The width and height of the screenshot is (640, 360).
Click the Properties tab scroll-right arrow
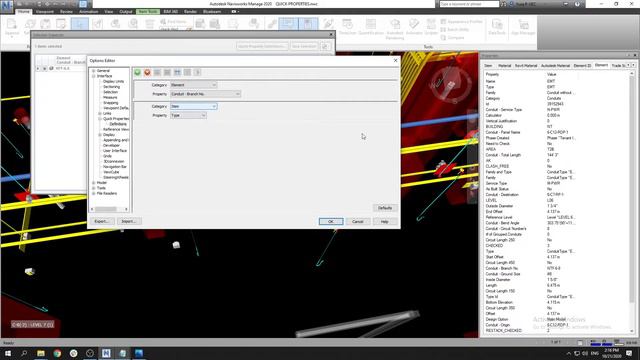tap(633, 65)
